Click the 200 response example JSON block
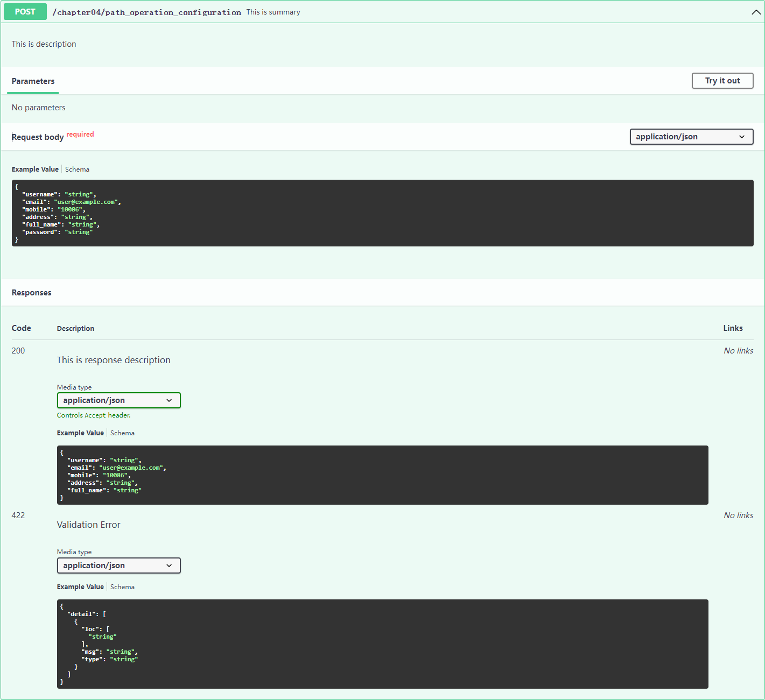This screenshot has width=765, height=700. click(382, 475)
